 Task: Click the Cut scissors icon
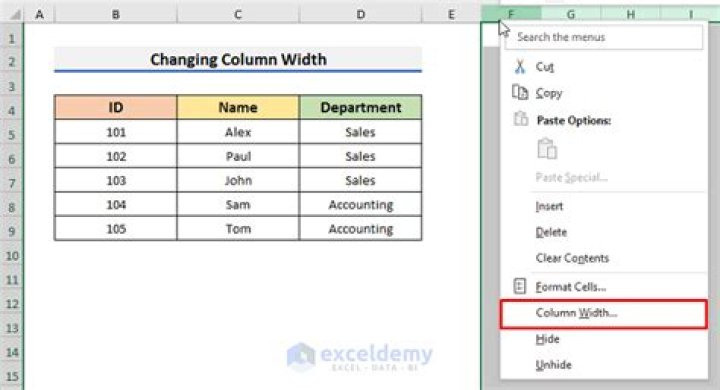[x=520, y=67]
